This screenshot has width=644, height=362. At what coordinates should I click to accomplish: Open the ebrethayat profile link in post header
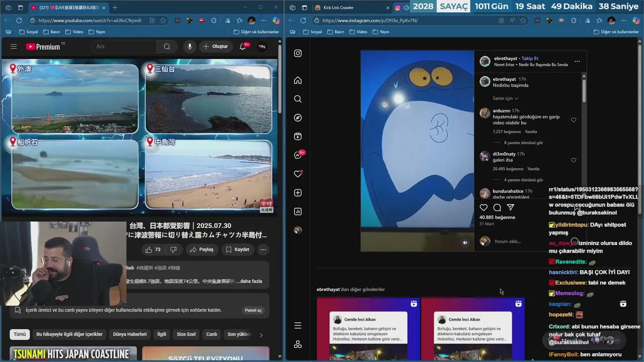[506, 58]
